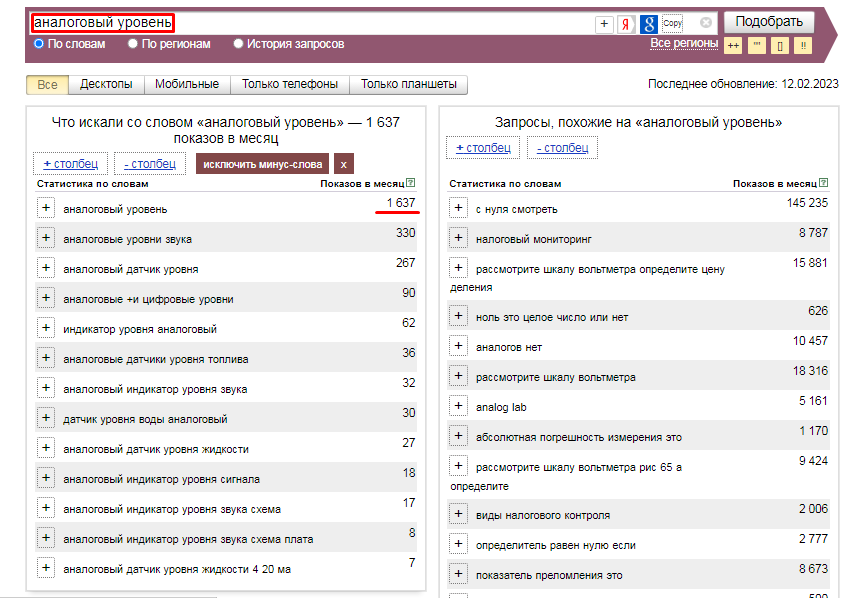Click the '++' operator button
The width and height of the screenshot is (854, 598).
pyautogui.click(x=733, y=45)
